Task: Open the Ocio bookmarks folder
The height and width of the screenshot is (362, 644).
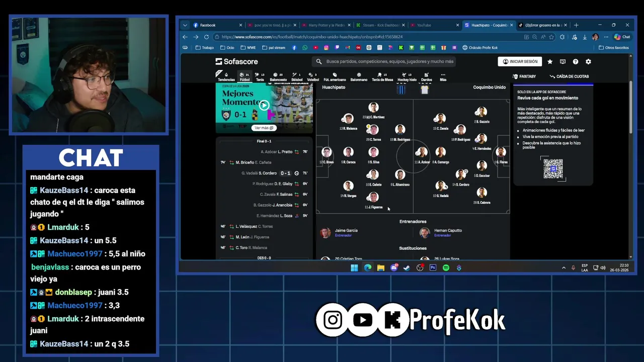Action: click(x=227, y=48)
